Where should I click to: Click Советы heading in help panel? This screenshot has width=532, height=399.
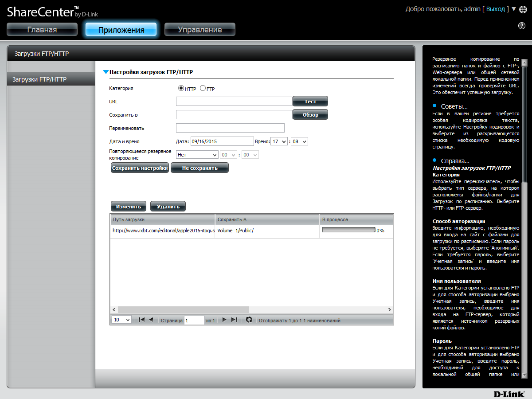454,106
